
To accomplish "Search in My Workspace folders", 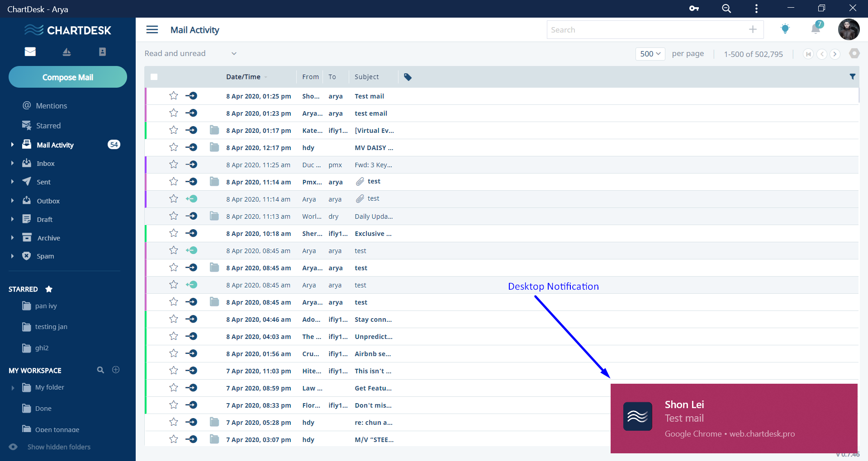I will 100,370.
